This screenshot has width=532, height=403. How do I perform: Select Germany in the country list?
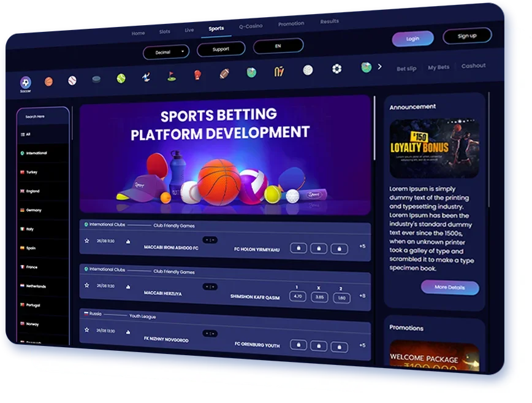pos(43,210)
